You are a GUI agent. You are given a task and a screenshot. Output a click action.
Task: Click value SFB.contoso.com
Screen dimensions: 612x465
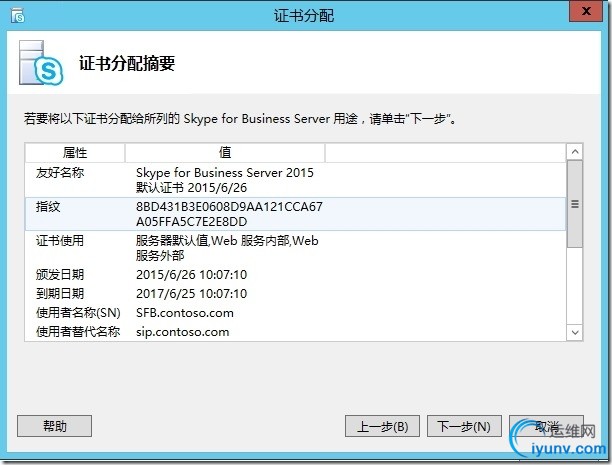(185, 313)
